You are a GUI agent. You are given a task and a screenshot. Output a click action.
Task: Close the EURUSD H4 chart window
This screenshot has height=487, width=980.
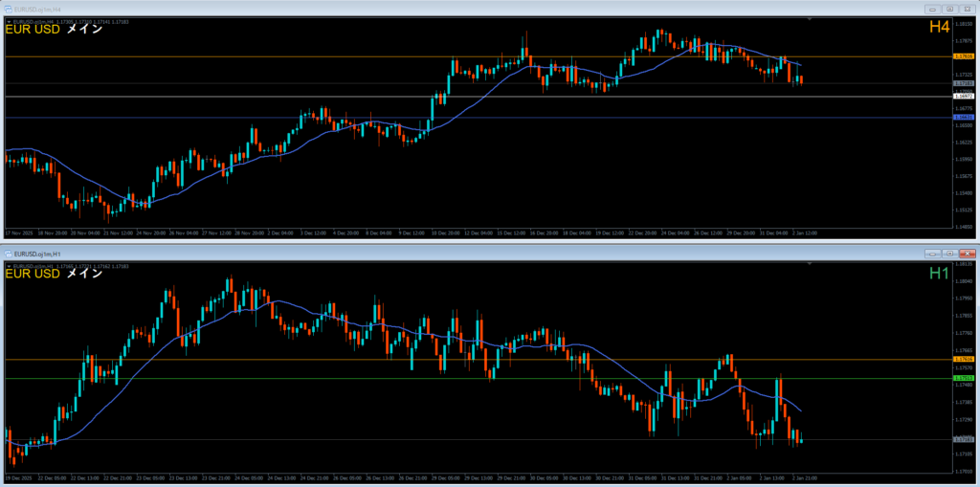tap(967, 9)
